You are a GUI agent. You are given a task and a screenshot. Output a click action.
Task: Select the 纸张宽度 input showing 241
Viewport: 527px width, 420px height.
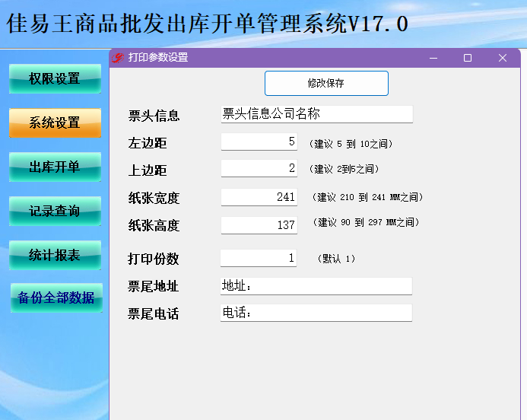click(x=259, y=197)
